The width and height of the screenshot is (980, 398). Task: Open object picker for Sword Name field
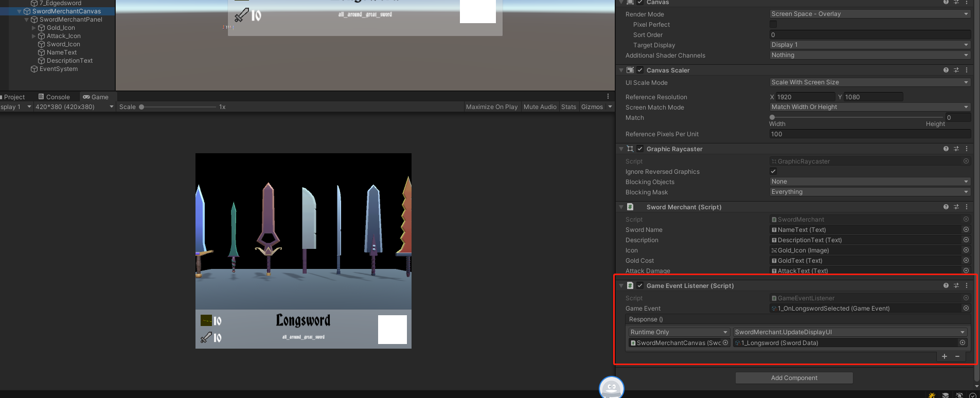[966, 229]
